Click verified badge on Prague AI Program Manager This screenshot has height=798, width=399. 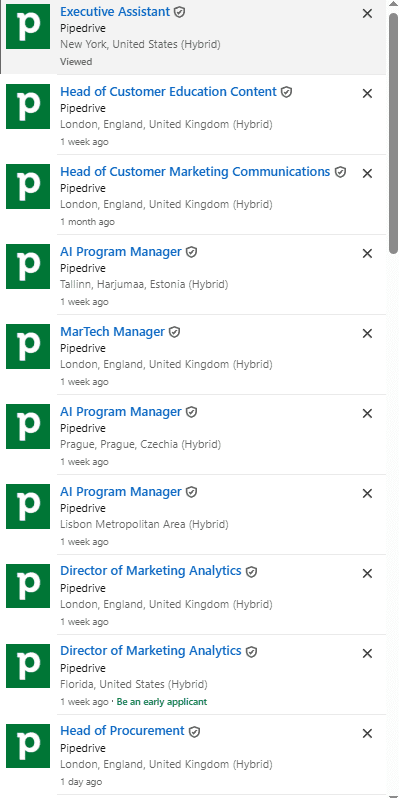point(191,412)
